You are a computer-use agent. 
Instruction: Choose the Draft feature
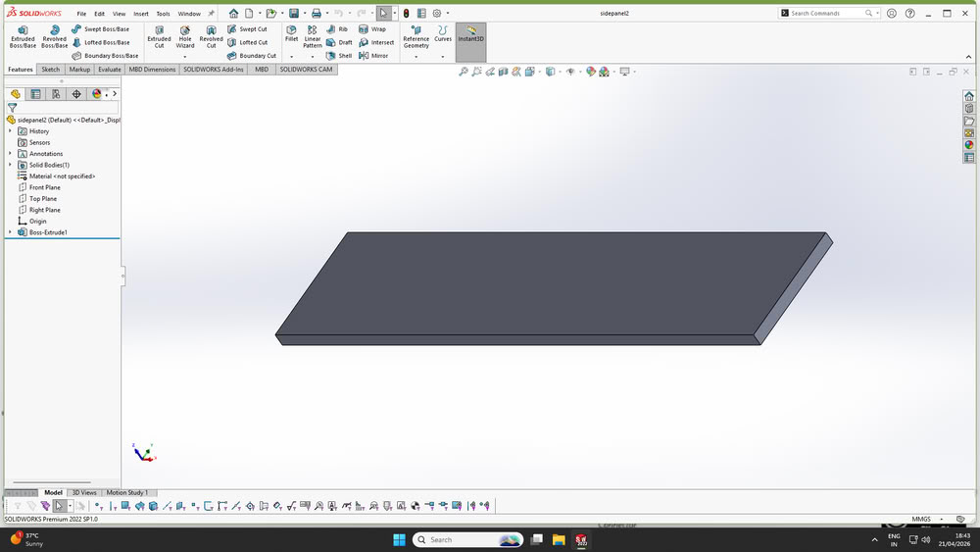[339, 42]
